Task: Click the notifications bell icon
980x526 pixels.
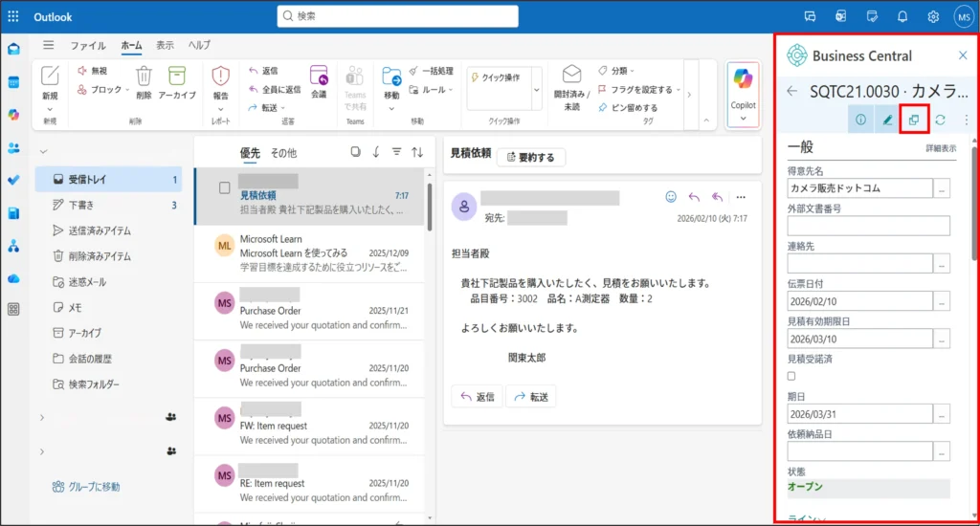Action: click(x=902, y=16)
